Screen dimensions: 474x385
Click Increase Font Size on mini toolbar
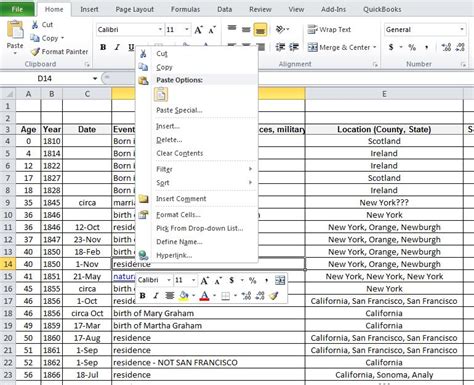pyautogui.click(x=204, y=281)
